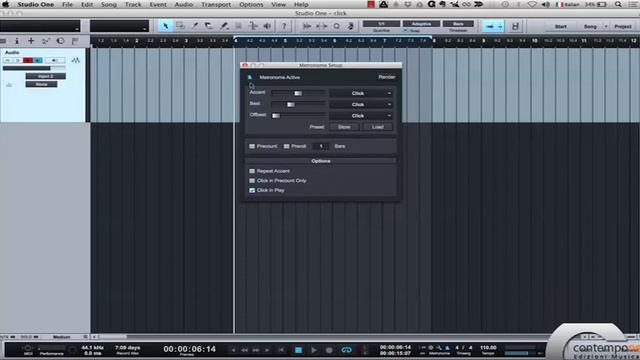This screenshot has width=640, height=360.
Task: Open the Track menu
Action: (x=133, y=4)
